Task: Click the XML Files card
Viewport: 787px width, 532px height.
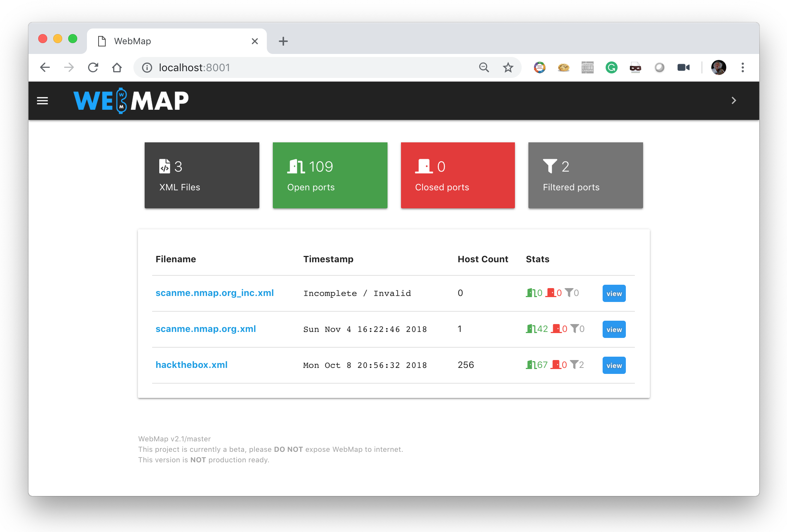Action: point(202,175)
